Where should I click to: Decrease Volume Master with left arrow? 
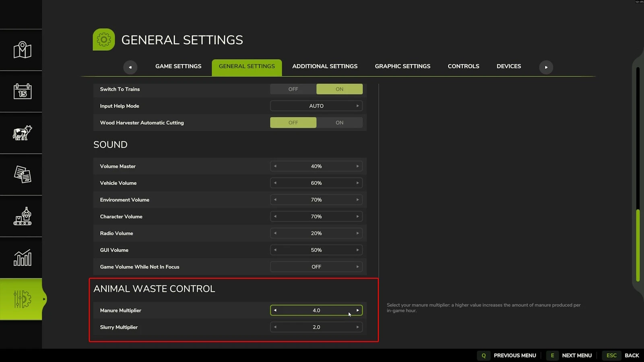(x=275, y=166)
